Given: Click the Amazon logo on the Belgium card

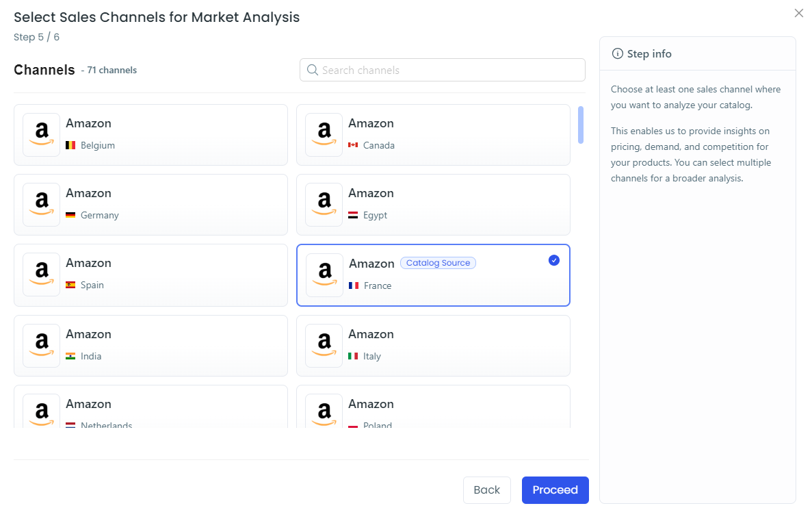Looking at the screenshot, I should point(42,134).
